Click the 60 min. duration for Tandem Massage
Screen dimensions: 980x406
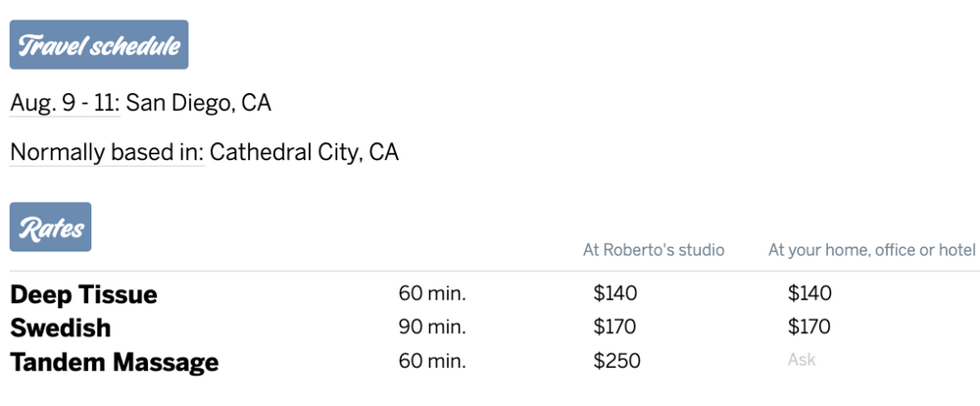pyautogui.click(x=432, y=361)
